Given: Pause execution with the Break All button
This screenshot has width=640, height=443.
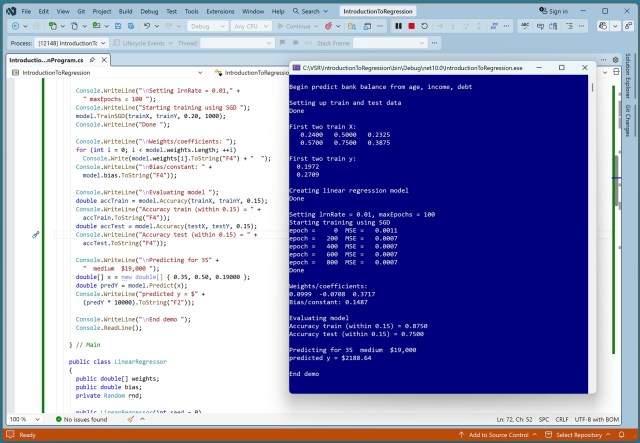Looking at the screenshot, I should pyautogui.click(x=398, y=26).
